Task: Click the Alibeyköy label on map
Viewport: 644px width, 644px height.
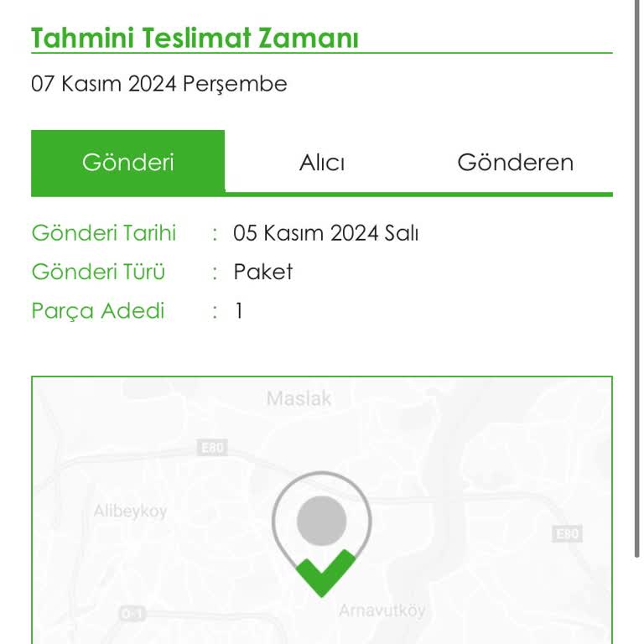Action: (130, 512)
